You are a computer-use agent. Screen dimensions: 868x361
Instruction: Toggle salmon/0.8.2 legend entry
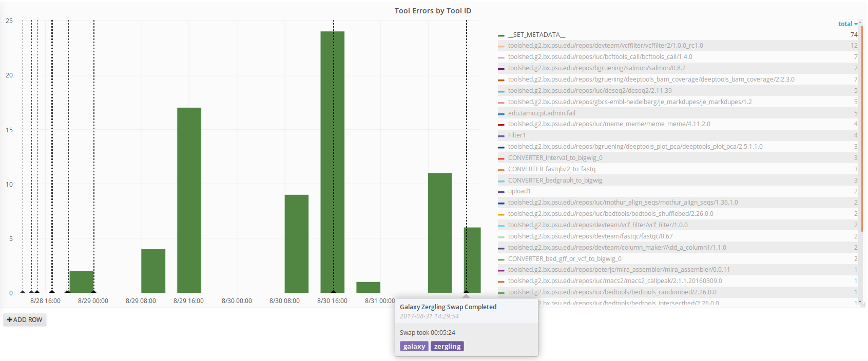597,68
